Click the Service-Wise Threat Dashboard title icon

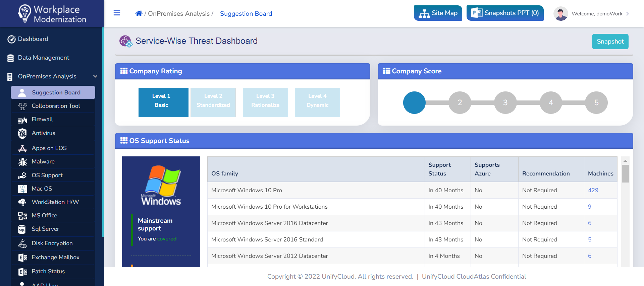pyautogui.click(x=126, y=41)
